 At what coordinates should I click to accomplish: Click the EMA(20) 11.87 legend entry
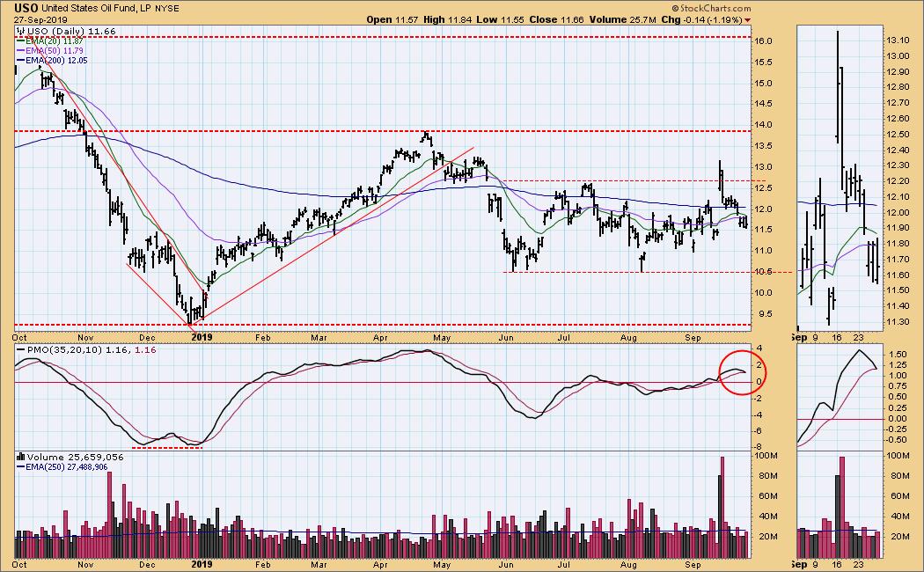(x=54, y=41)
